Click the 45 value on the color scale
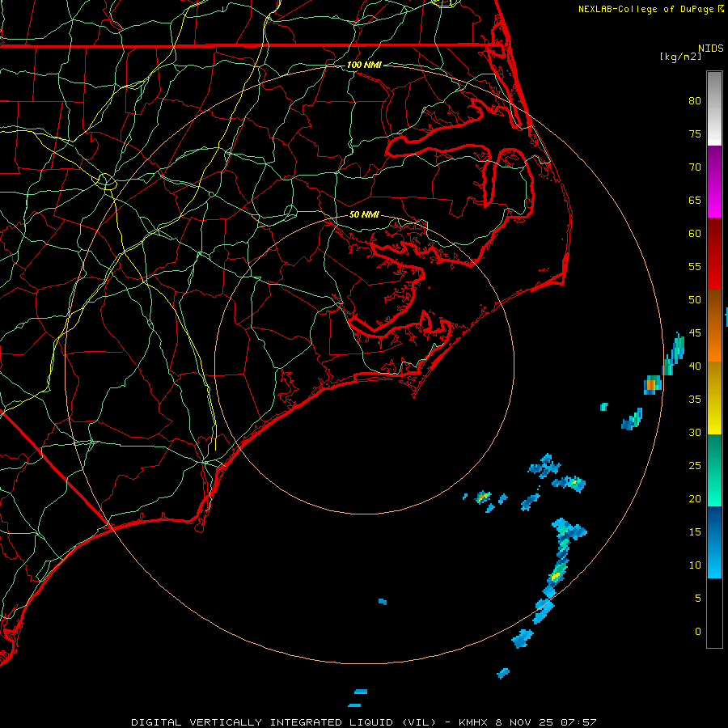728x728 pixels. [695, 333]
